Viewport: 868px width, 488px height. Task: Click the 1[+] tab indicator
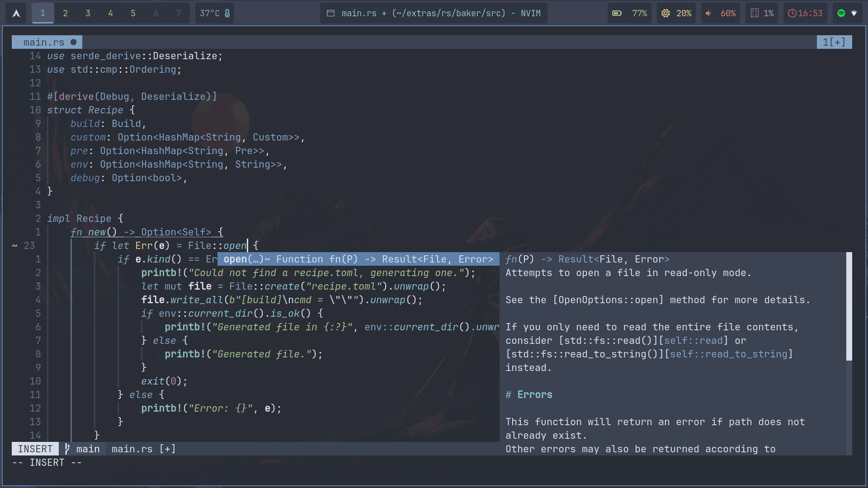point(834,42)
